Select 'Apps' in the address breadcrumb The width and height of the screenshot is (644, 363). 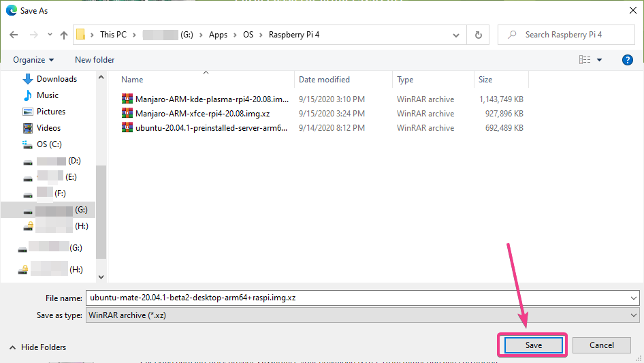coord(218,35)
